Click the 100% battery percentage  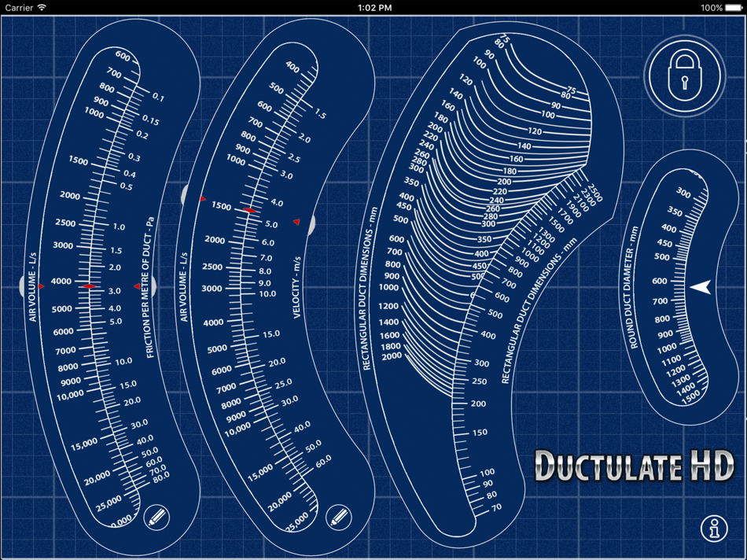712,8
